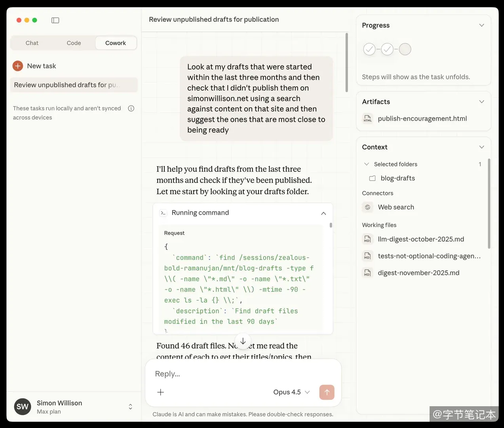504x428 pixels.
Task: Click the first completed progress step circle
Action: (x=369, y=49)
